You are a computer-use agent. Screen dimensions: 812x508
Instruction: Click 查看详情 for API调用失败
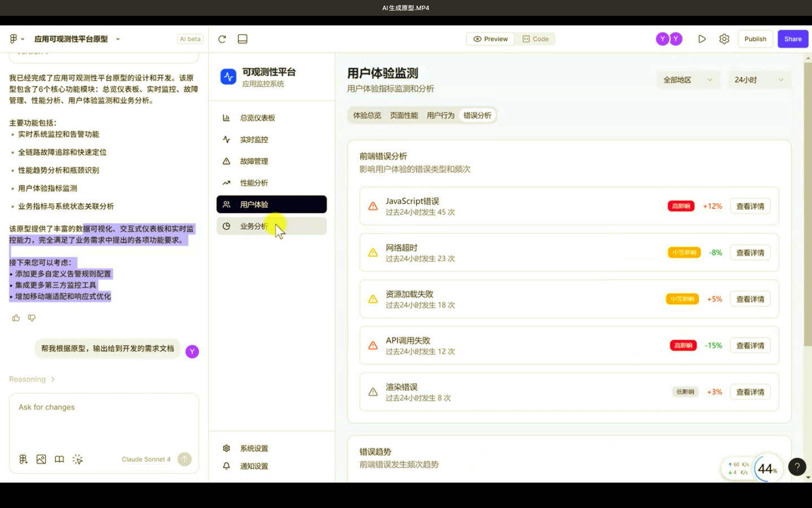750,345
